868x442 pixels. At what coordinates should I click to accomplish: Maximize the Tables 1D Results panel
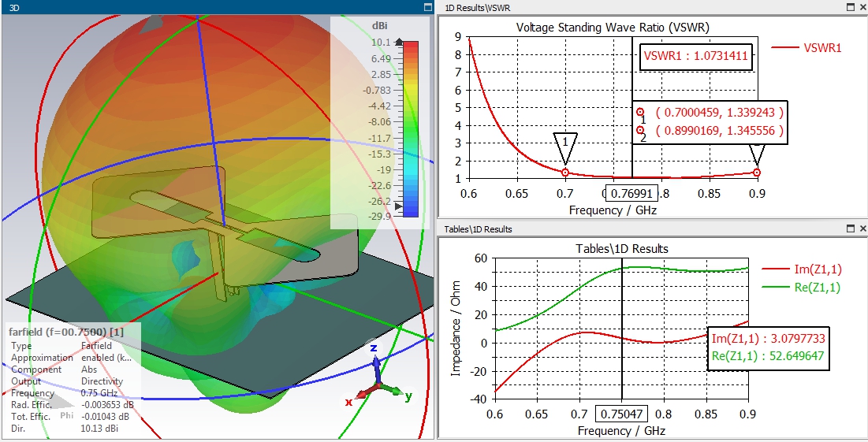(851, 228)
